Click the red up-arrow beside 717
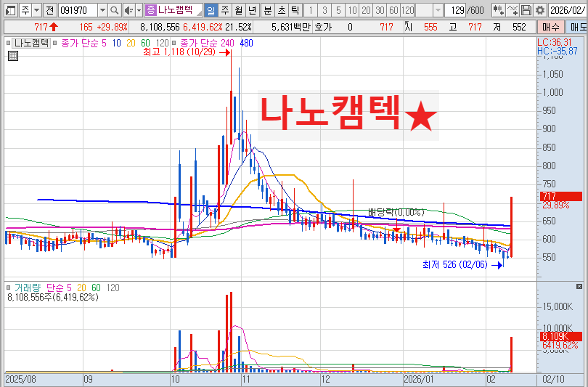 [54, 27]
